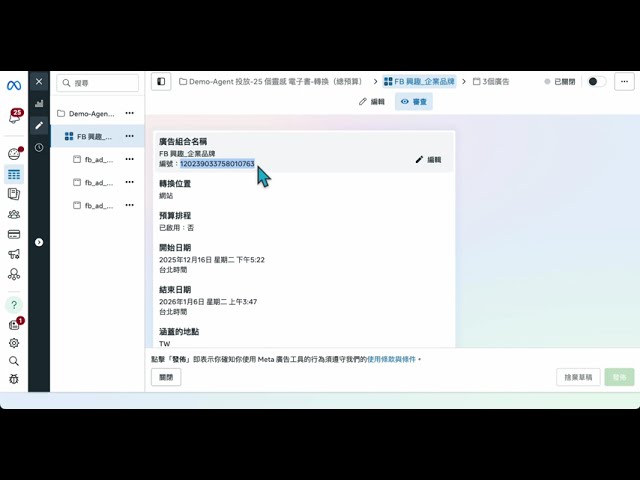Click the search field in tree panel
640x480 pixels.
click(x=98, y=83)
